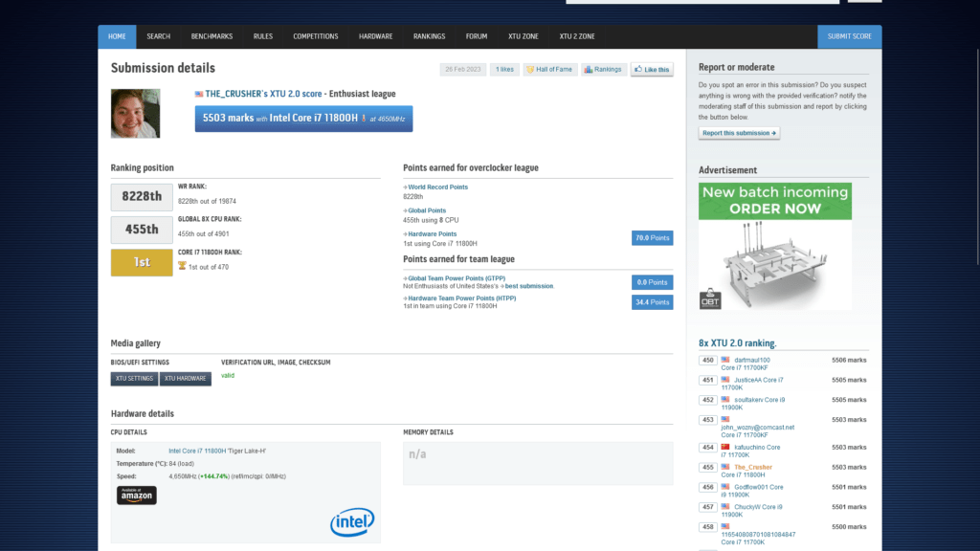980x551 pixels.
Task: Click the flag icon next to dartmaul100
Action: [x=725, y=360]
